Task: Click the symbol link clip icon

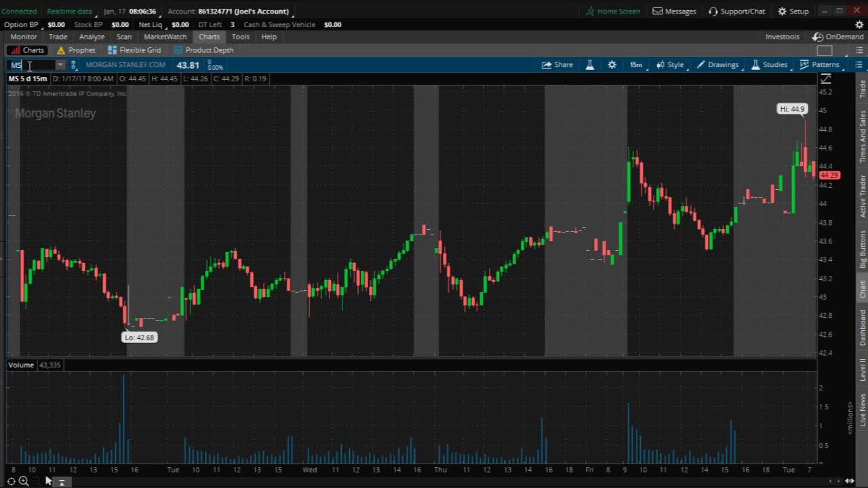Action: pos(73,65)
